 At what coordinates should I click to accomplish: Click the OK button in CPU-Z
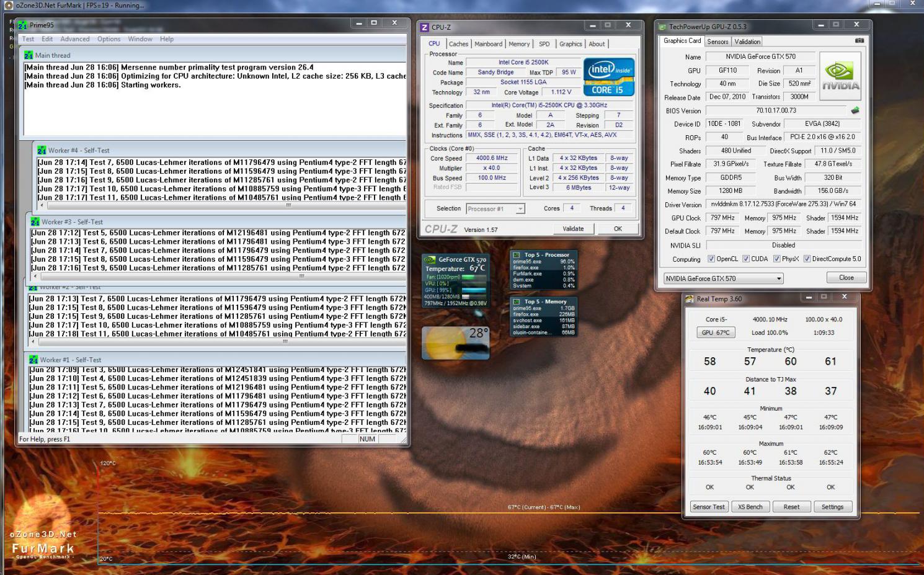pos(618,229)
